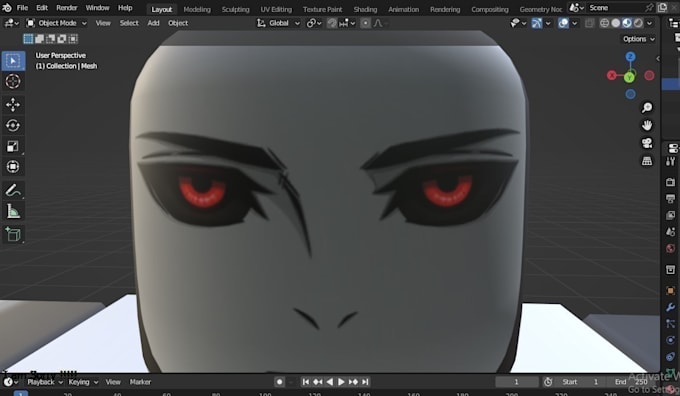Switch to the Shading workspace tab

[x=365, y=9]
